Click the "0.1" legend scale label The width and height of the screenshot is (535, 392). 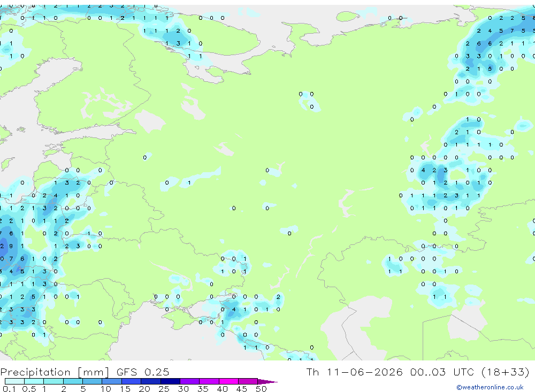point(9,389)
